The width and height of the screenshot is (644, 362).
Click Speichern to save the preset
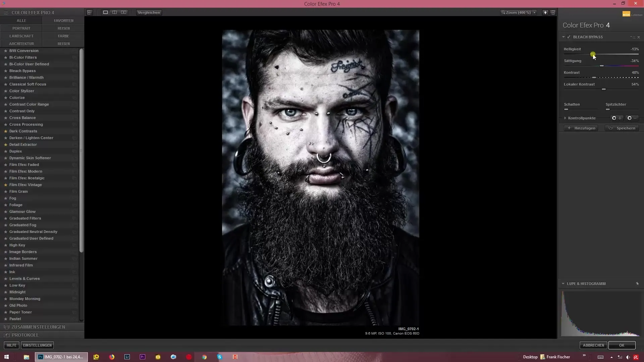pyautogui.click(x=622, y=128)
